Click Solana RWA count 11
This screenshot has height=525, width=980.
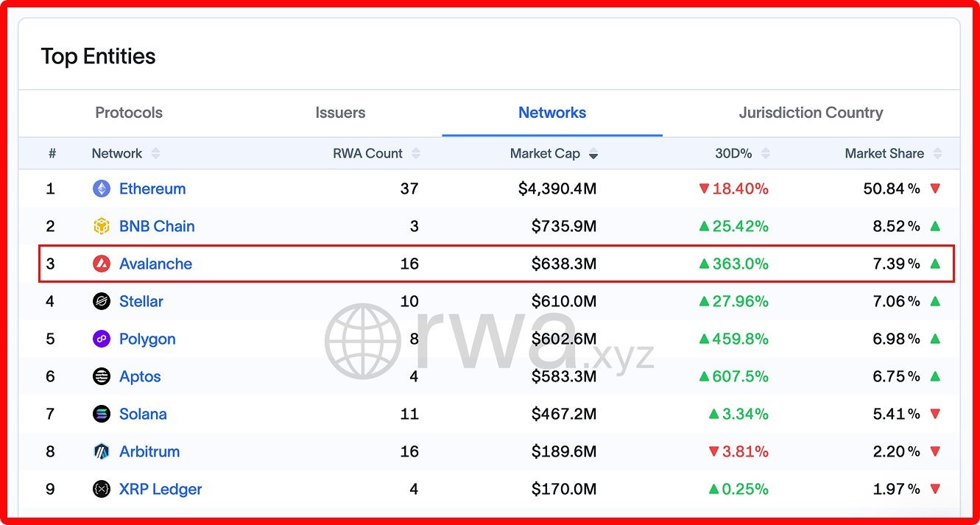point(409,414)
